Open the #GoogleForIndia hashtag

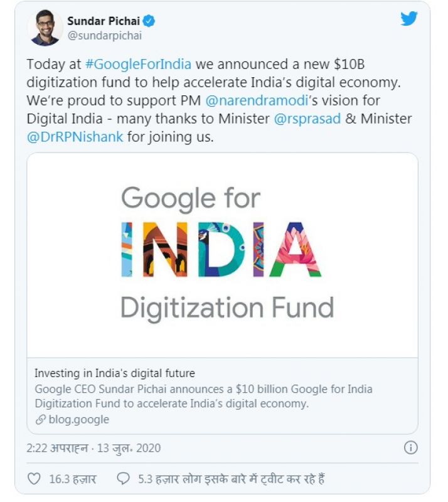point(138,65)
